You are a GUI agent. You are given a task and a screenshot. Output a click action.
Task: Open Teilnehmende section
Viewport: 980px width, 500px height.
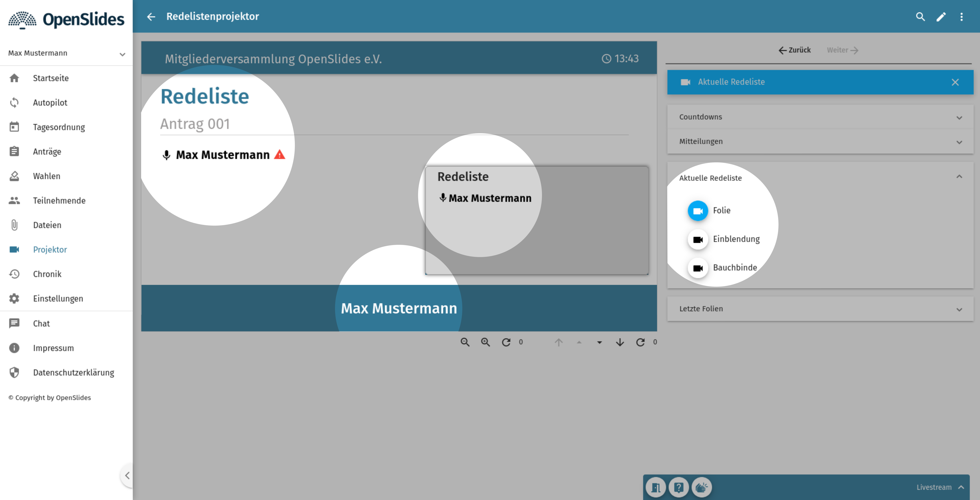tap(67, 200)
